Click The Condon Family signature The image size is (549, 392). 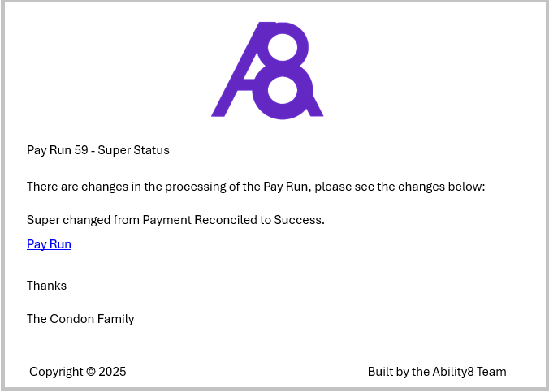[x=80, y=319]
